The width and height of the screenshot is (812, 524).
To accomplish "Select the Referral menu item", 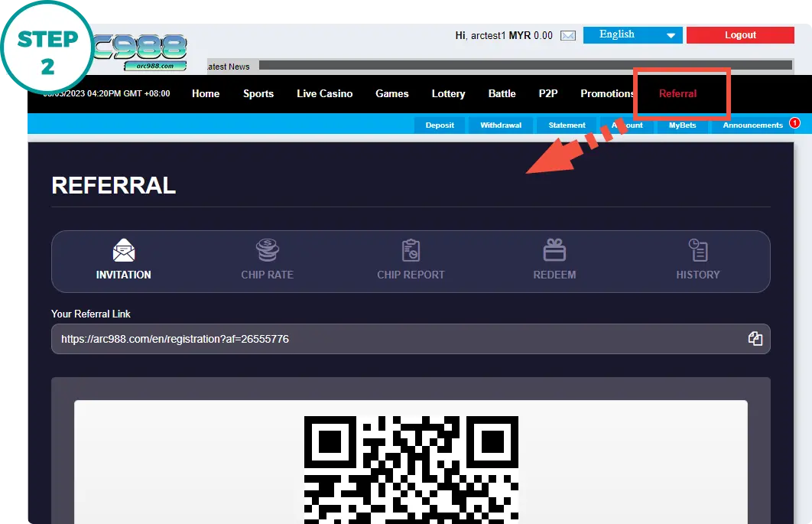I will click(x=678, y=93).
